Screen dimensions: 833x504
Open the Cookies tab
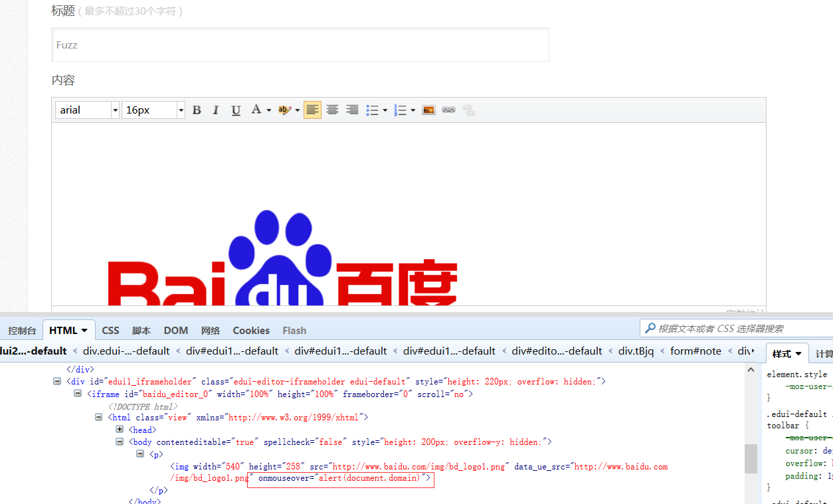tap(251, 330)
